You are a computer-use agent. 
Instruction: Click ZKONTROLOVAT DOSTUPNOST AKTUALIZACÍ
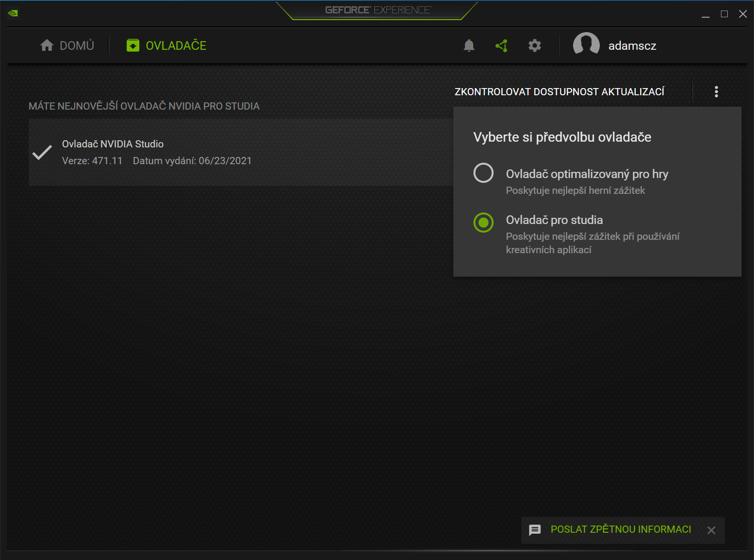[559, 92]
